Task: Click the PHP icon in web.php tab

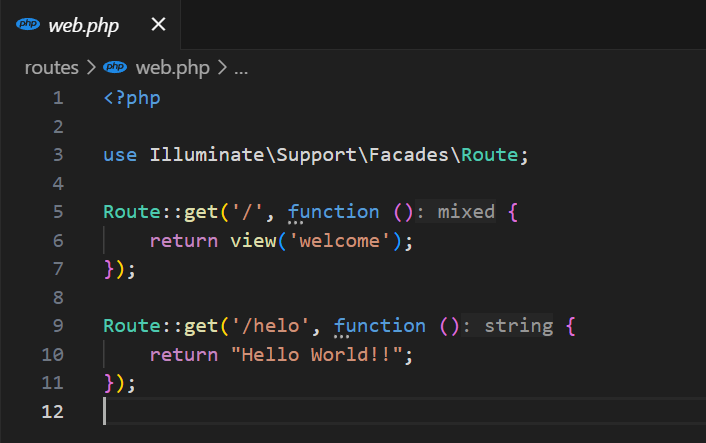Action: click(28, 26)
